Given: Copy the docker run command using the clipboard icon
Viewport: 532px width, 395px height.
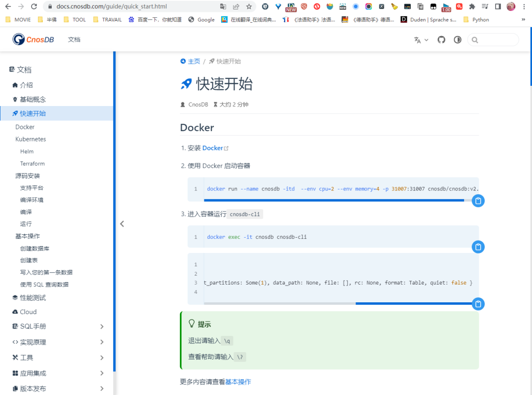Looking at the screenshot, I should click(x=478, y=200).
